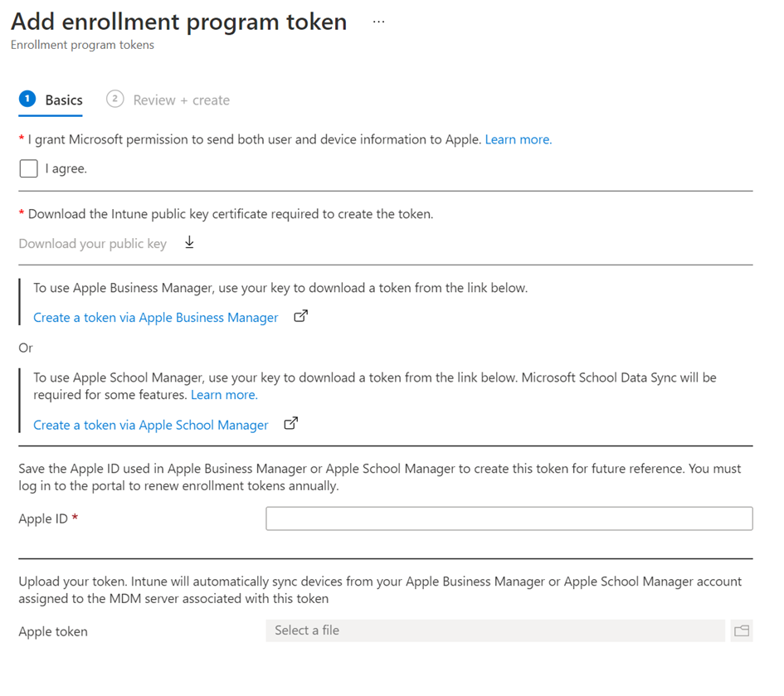Click the I agree label text
This screenshot has height=696, width=784.
(66, 168)
